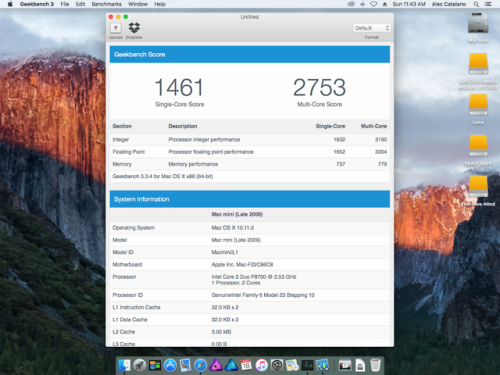Image resolution: width=500 pixels, height=375 pixels.
Task: Select the Space Dock drive icon
Action: click(x=478, y=146)
